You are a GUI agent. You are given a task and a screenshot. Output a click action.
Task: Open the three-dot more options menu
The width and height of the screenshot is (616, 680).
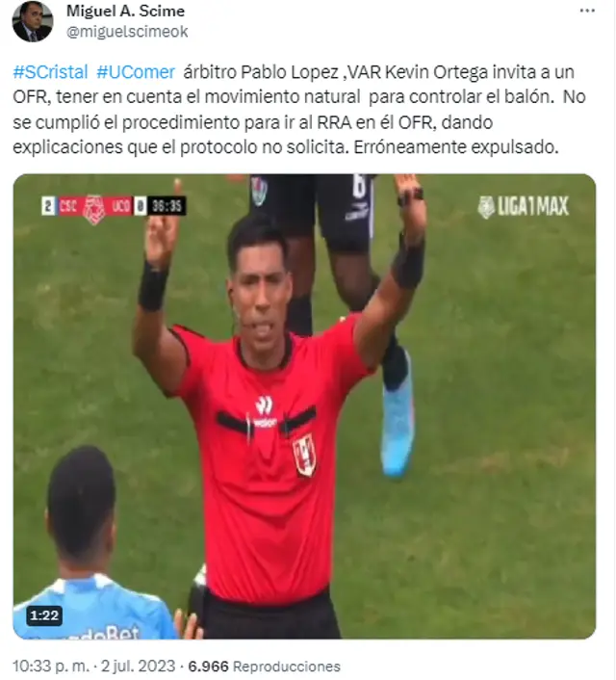tap(587, 12)
